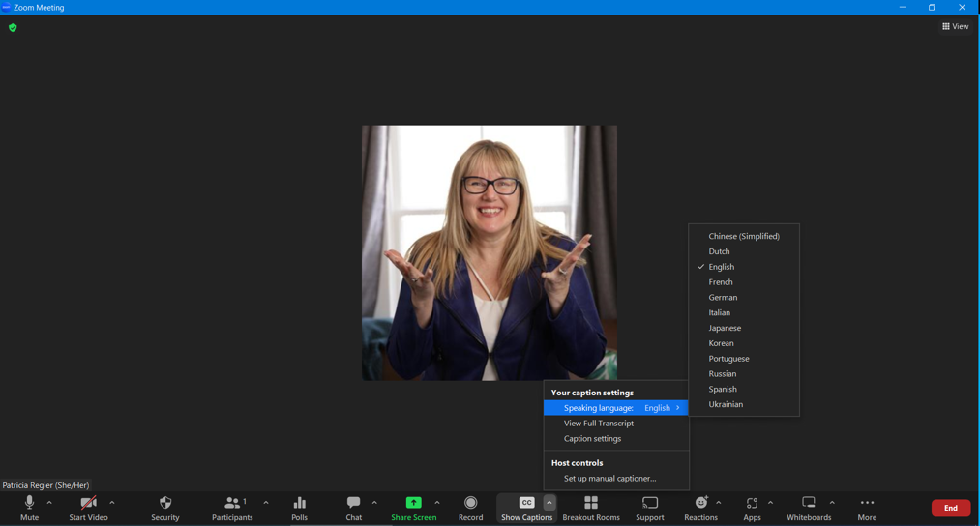Image resolution: width=980 pixels, height=526 pixels.
Task: Minimize the Zoom Meeting window
Action: point(902,7)
